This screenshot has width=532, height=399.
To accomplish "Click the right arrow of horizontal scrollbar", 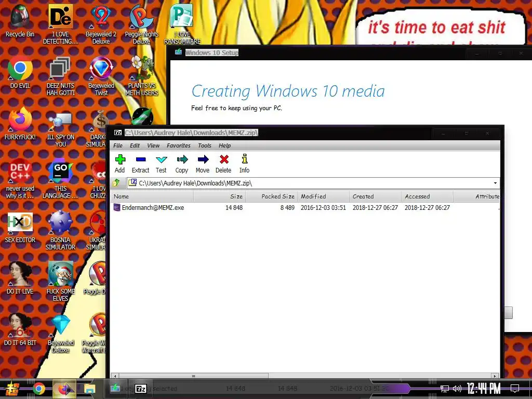I will coord(495,376).
